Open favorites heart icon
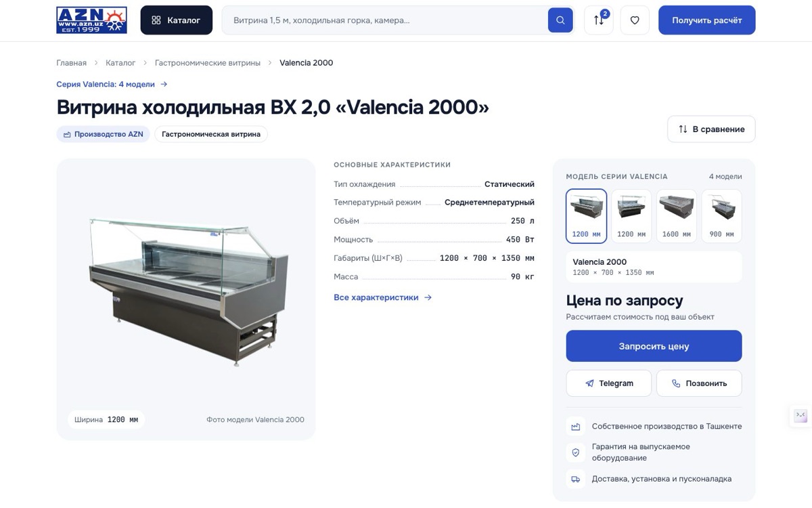The height and width of the screenshot is (508, 812). click(635, 20)
